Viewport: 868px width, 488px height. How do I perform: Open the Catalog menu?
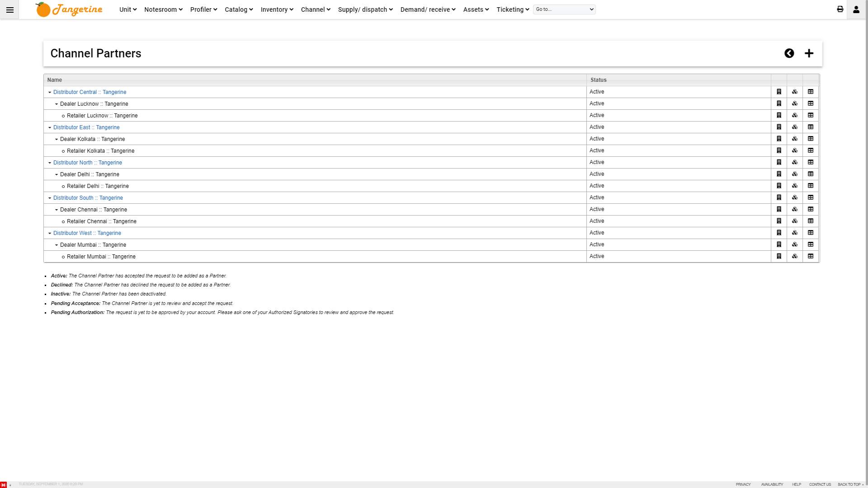pos(239,9)
